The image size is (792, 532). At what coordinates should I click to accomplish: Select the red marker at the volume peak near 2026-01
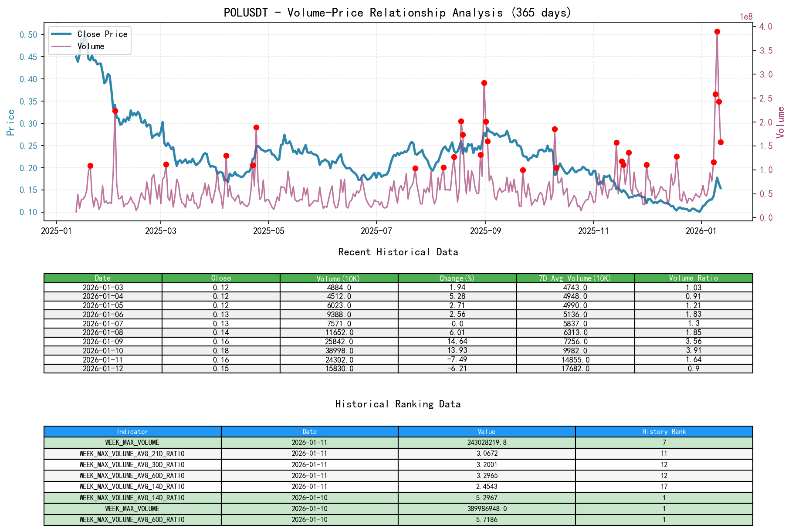718,31
